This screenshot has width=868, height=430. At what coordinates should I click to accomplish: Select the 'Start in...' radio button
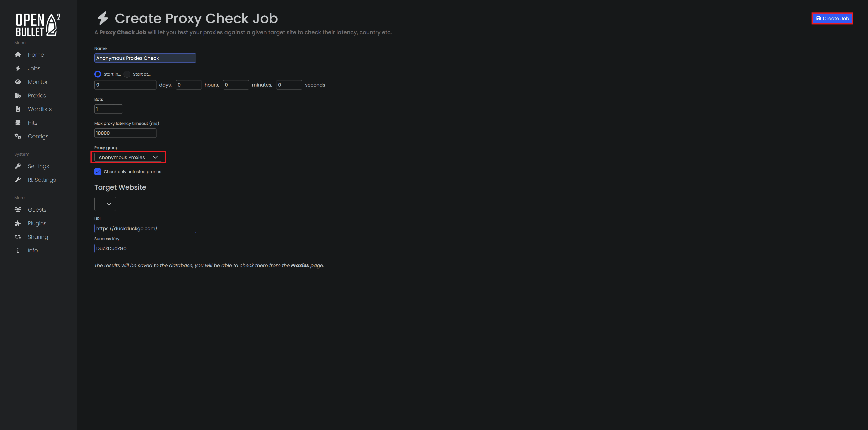(97, 74)
